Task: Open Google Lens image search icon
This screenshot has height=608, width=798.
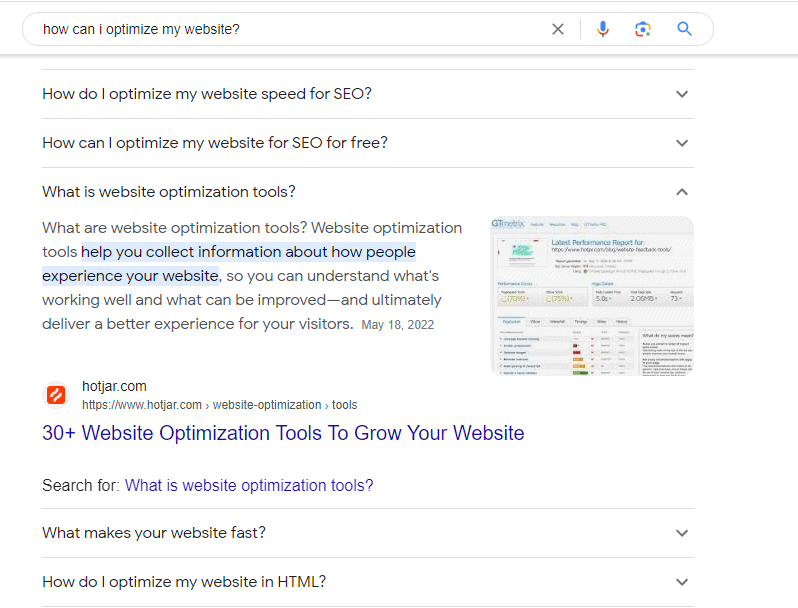Action: coord(643,29)
